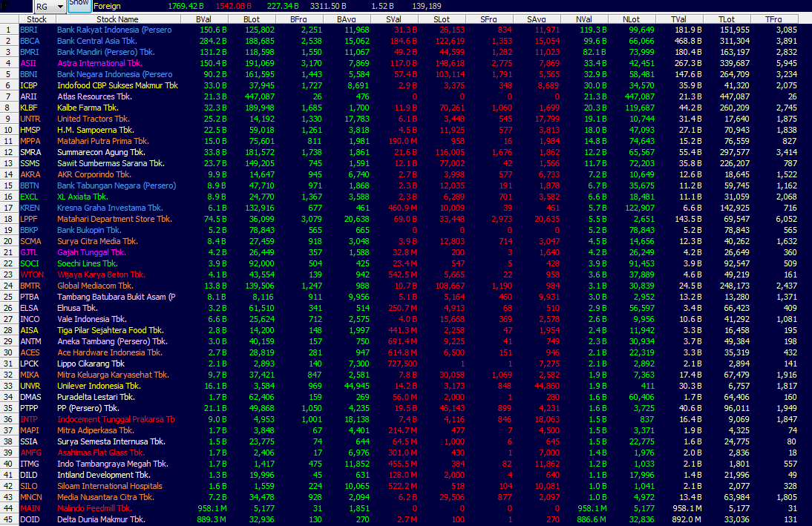Select the ASII stock code
This screenshot has width=812, height=526.
click(x=28, y=63)
